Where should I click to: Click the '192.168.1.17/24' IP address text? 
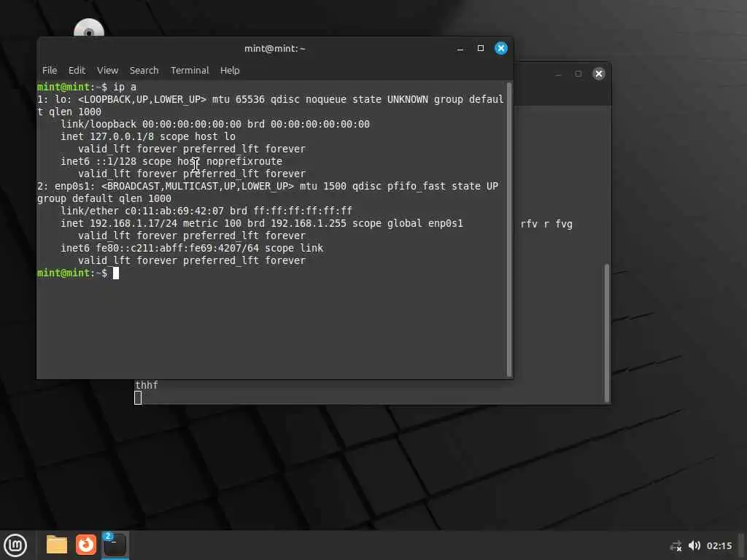(133, 223)
